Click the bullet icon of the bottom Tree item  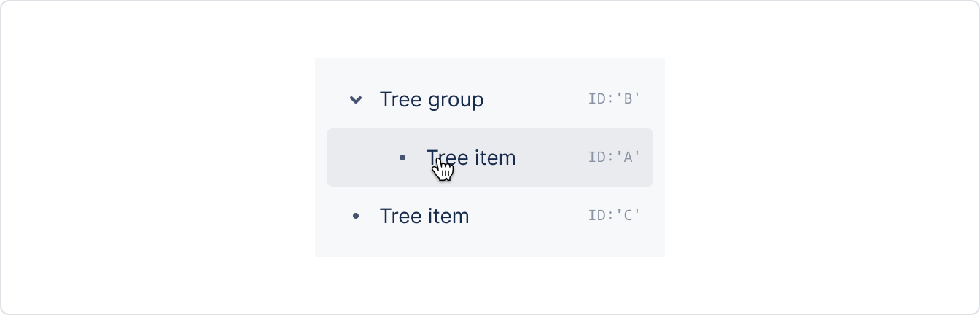pos(356,216)
